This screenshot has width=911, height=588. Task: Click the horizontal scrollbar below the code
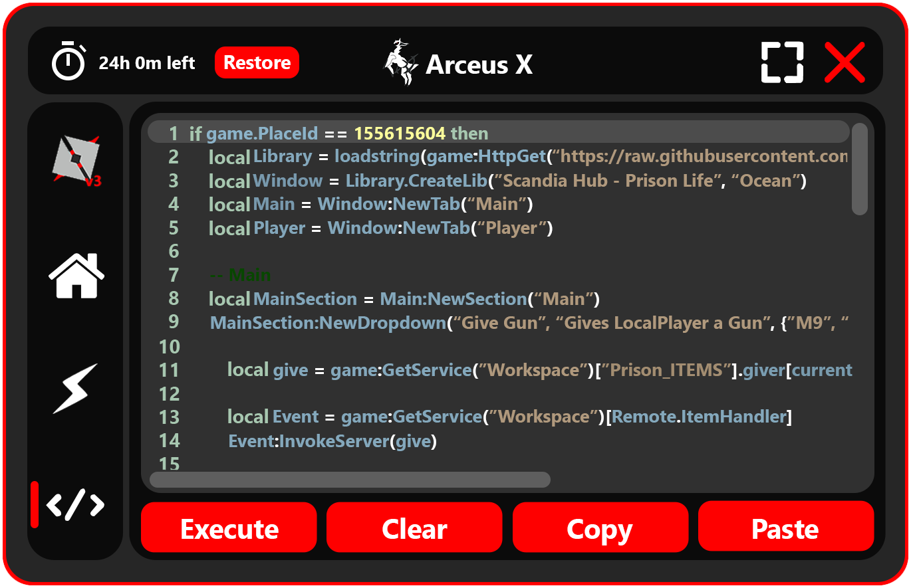coord(350,479)
